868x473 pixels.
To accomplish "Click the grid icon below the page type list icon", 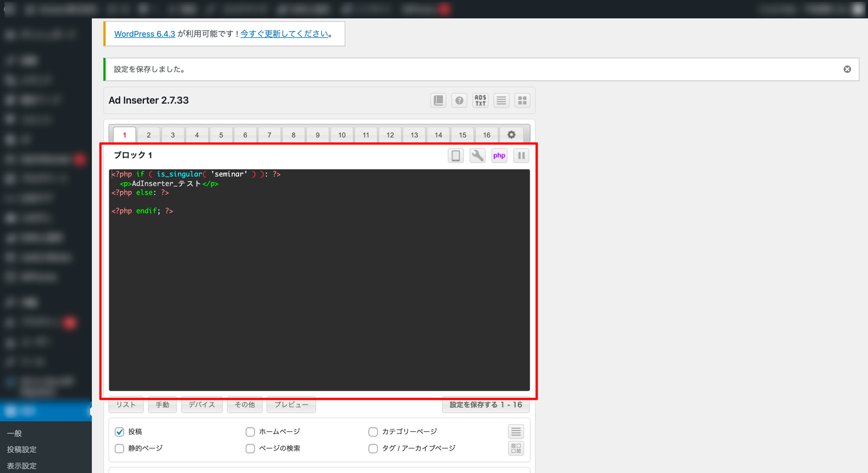I will [x=516, y=448].
